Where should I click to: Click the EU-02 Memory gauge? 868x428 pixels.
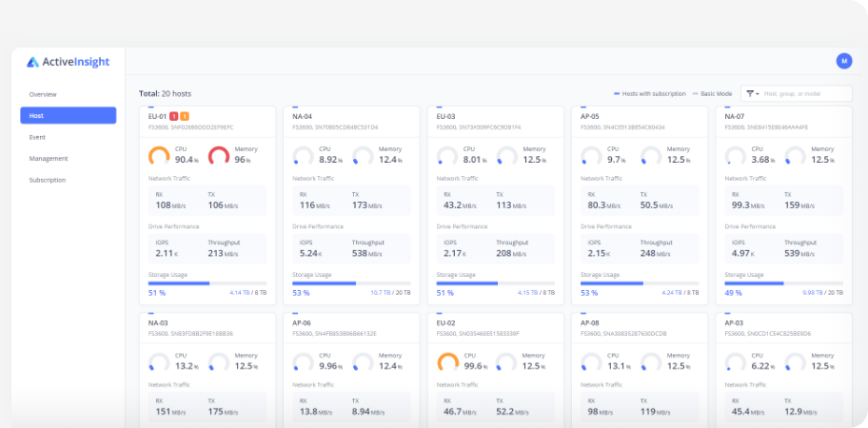(x=507, y=362)
